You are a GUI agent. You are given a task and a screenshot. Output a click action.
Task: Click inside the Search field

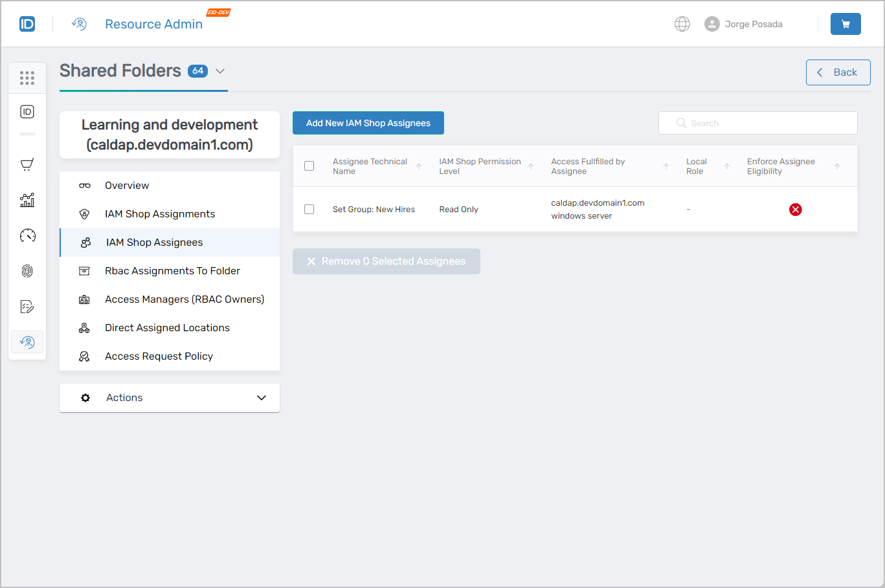[x=757, y=122]
